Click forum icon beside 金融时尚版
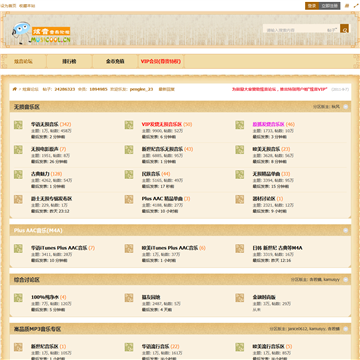The height and width of the screenshot is (360, 360). [239, 298]
